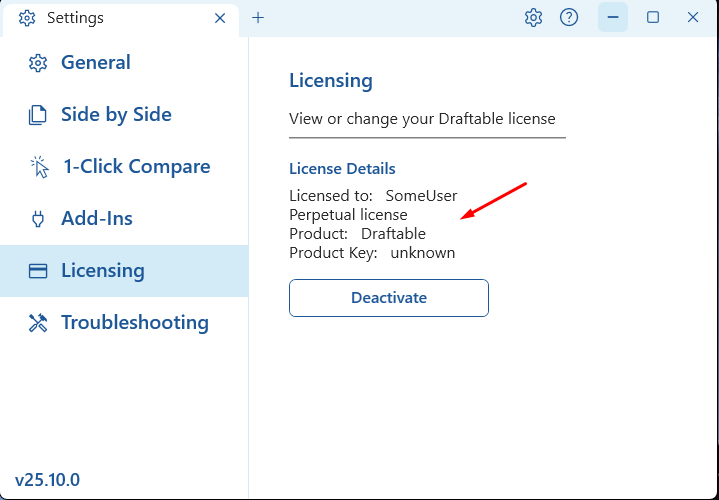The width and height of the screenshot is (719, 500).
Task: Click the General gear icon
Action: 38,63
